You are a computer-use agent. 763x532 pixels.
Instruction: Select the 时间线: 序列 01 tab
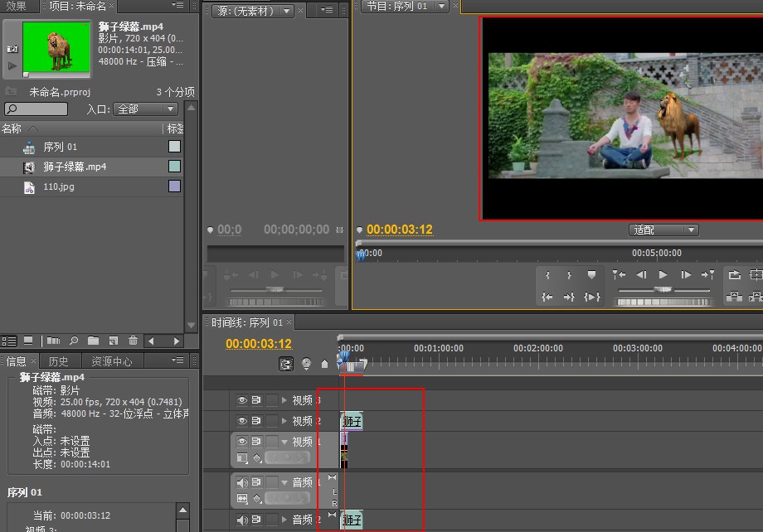[x=247, y=322]
